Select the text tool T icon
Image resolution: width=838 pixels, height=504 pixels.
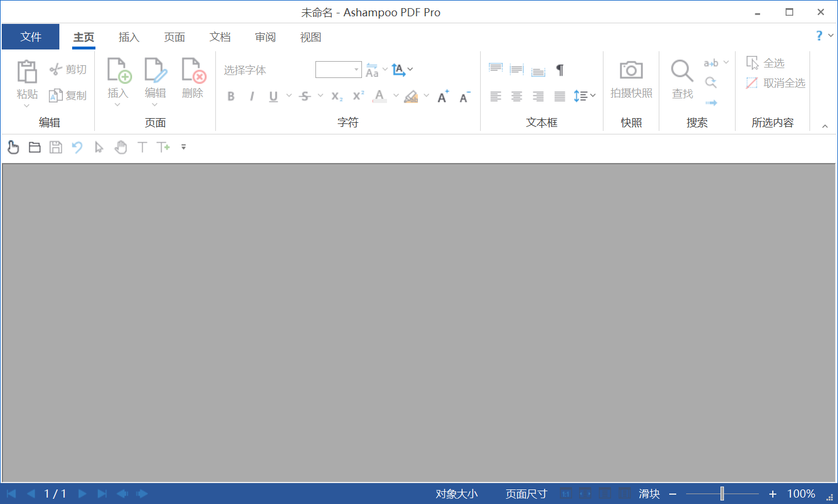(x=142, y=147)
